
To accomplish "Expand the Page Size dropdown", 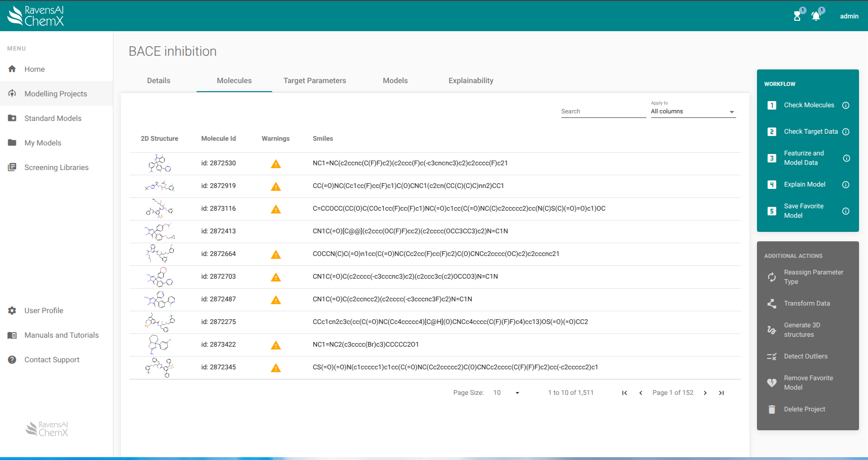I will click(507, 393).
